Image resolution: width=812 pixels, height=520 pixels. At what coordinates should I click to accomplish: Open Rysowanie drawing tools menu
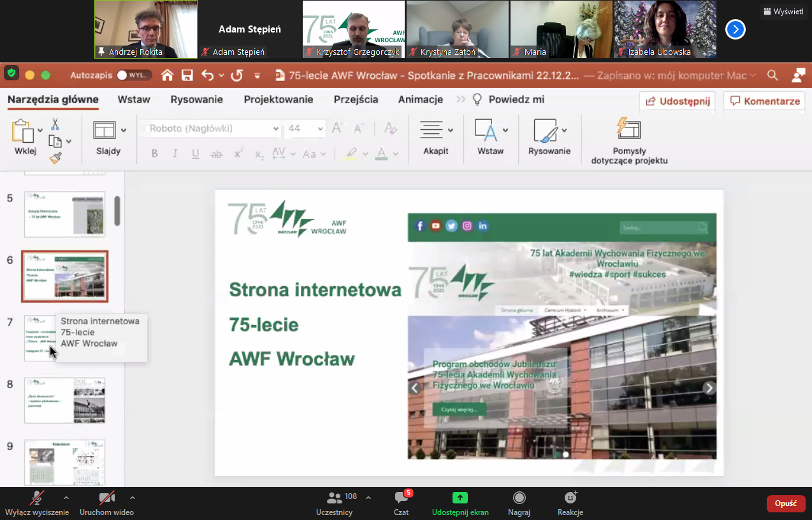pos(549,138)
